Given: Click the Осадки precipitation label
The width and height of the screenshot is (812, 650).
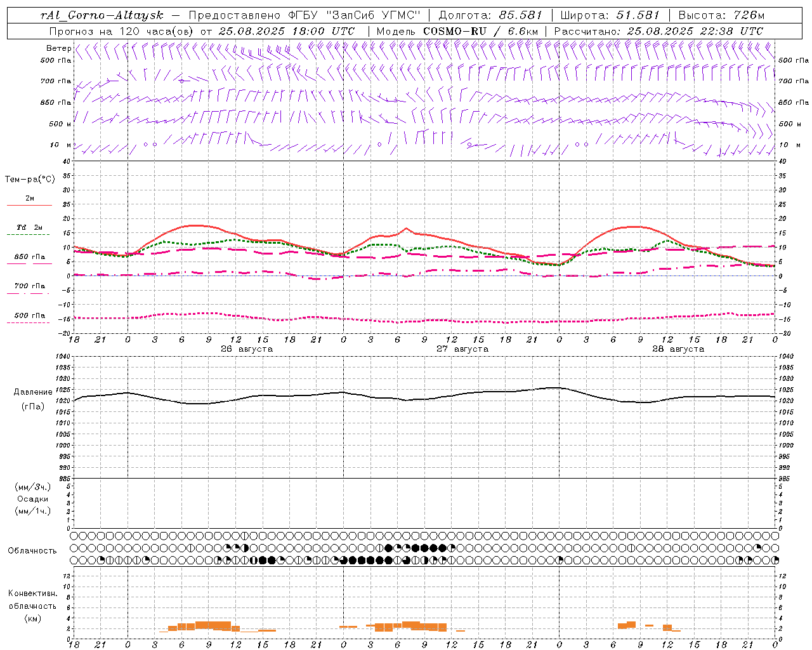Looking at the screenshot, I should pyautogui.click(x=33, y=499).
